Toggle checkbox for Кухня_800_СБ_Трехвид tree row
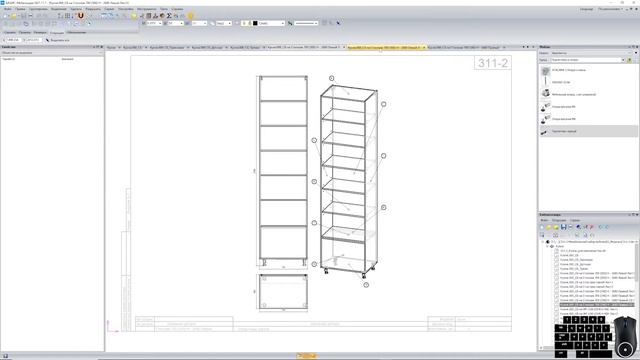 556,269
